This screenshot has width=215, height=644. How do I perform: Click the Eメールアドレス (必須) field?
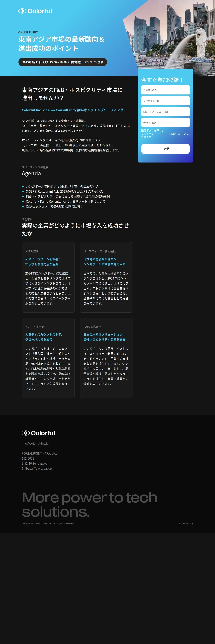(165, 112)
